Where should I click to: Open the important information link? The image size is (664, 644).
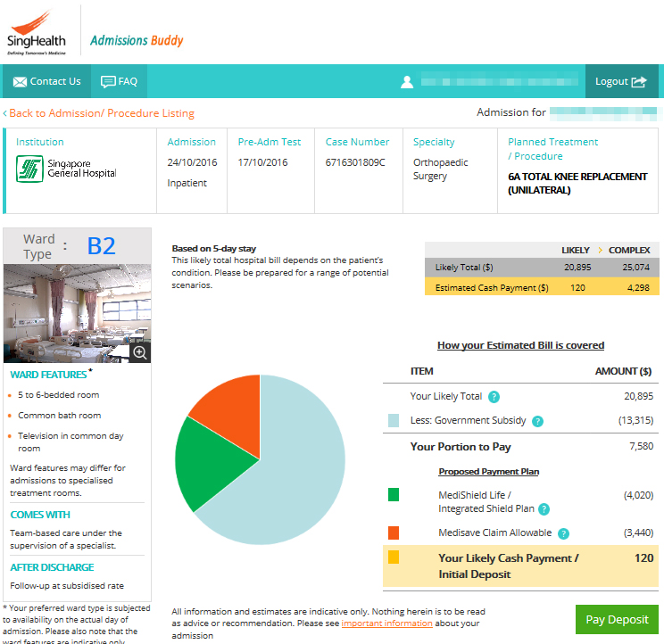click(x=386, y=623)
